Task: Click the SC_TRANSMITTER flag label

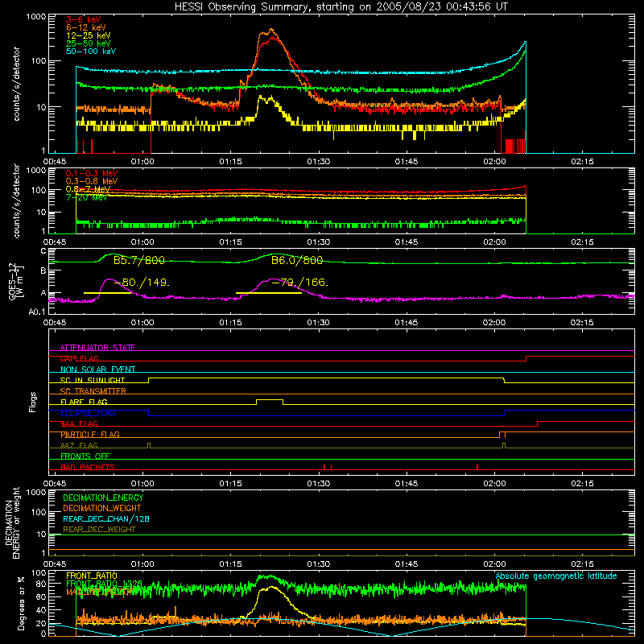Action: [93, 391]
